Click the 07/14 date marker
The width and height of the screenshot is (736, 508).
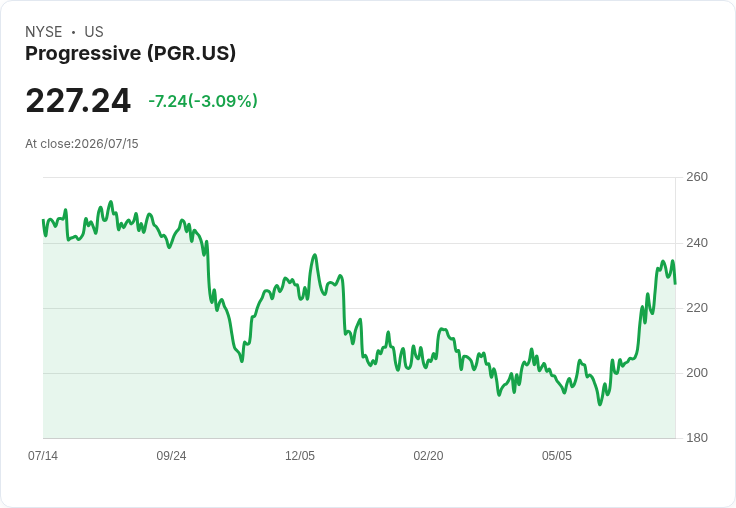[x=43, y=456]
